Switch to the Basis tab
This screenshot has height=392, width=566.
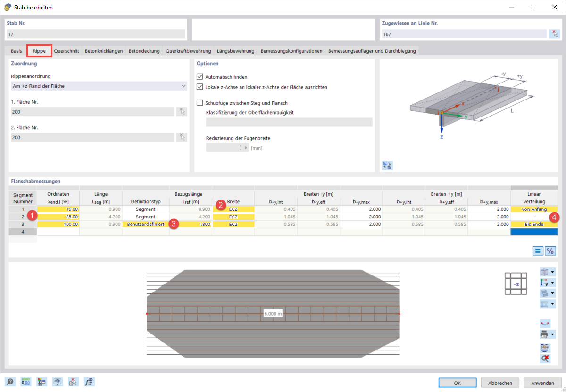(x=17, y=51)
